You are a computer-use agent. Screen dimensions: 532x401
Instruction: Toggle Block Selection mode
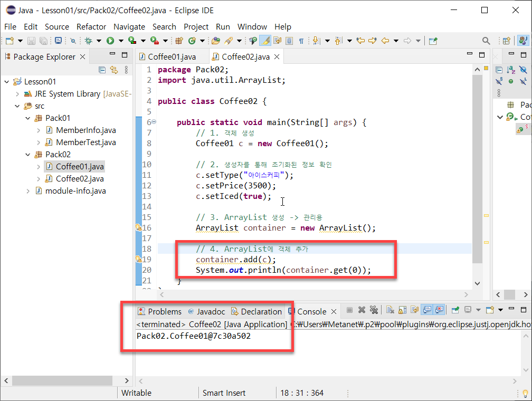coord(289,41)
